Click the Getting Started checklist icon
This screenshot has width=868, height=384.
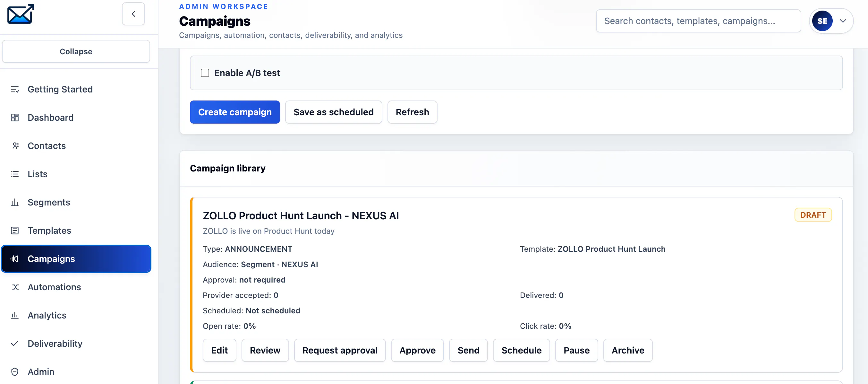(x=15, y=89)
